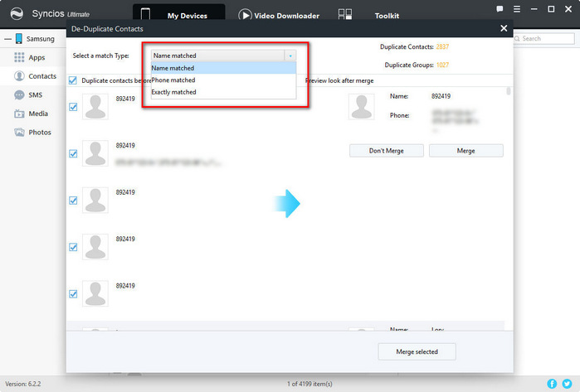Click the SMS speech bubble icon
Image resolution: width=580 pixels, height=392 pixels.
[19, 95]
